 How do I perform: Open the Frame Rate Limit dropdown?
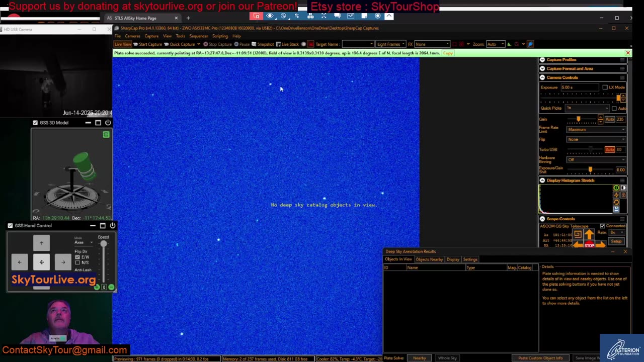596,129
